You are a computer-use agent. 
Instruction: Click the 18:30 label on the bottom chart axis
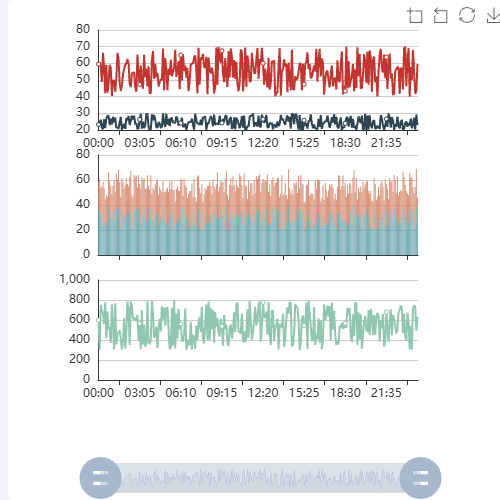(345, 393)
